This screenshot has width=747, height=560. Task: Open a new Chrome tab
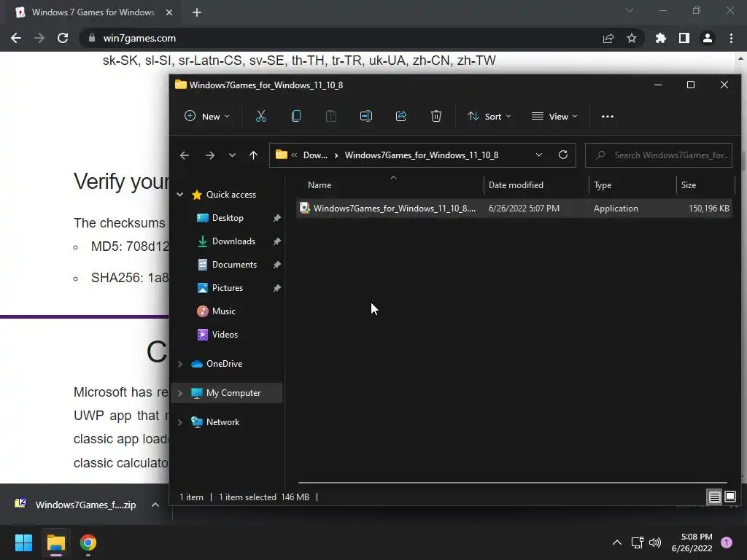point(197,12)
